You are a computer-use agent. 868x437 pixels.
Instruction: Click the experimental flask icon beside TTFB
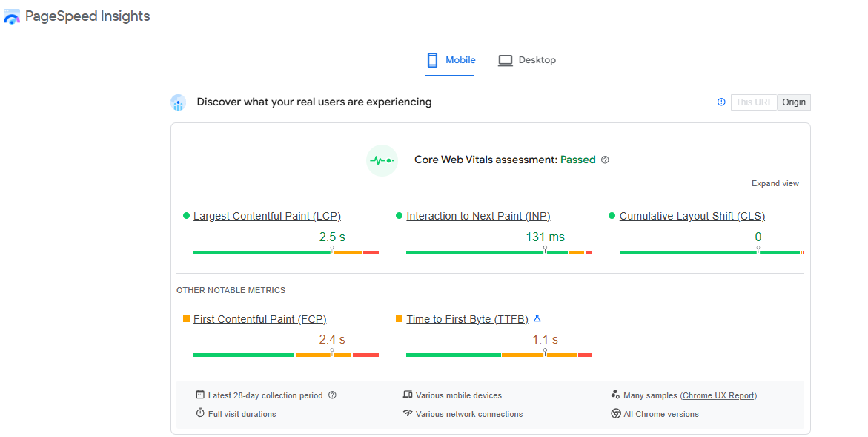pyautogui.click(x=537, y=318)
